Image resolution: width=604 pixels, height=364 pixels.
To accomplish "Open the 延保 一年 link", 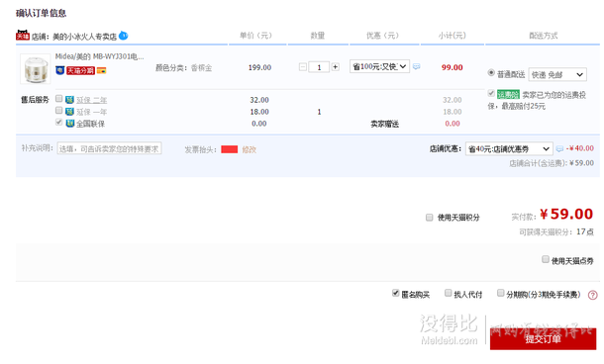I will [91, 112].
